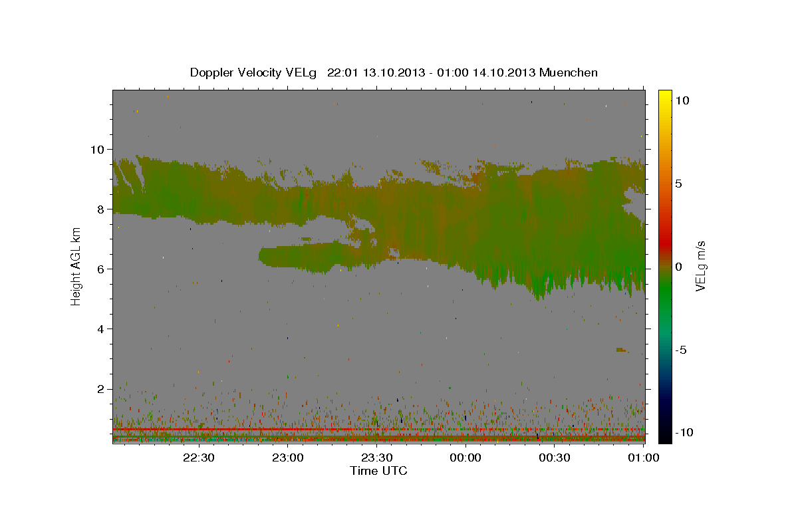This screenshot has width=798, height=532.
Task: Click the Muenchen location label in the title
Action: 569,72
